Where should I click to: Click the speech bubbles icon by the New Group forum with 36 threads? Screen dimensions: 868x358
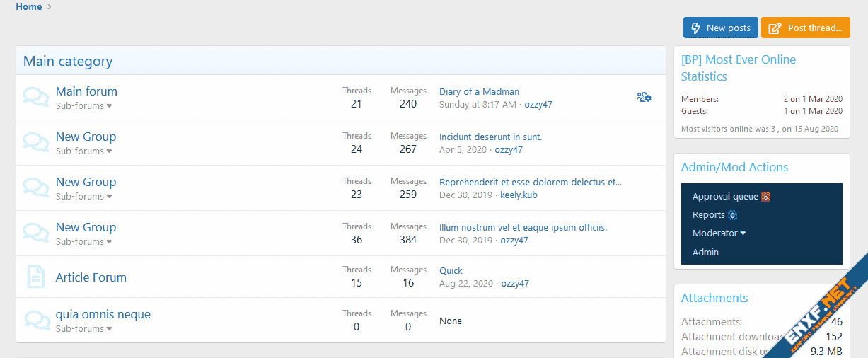[x=35, y=233]
